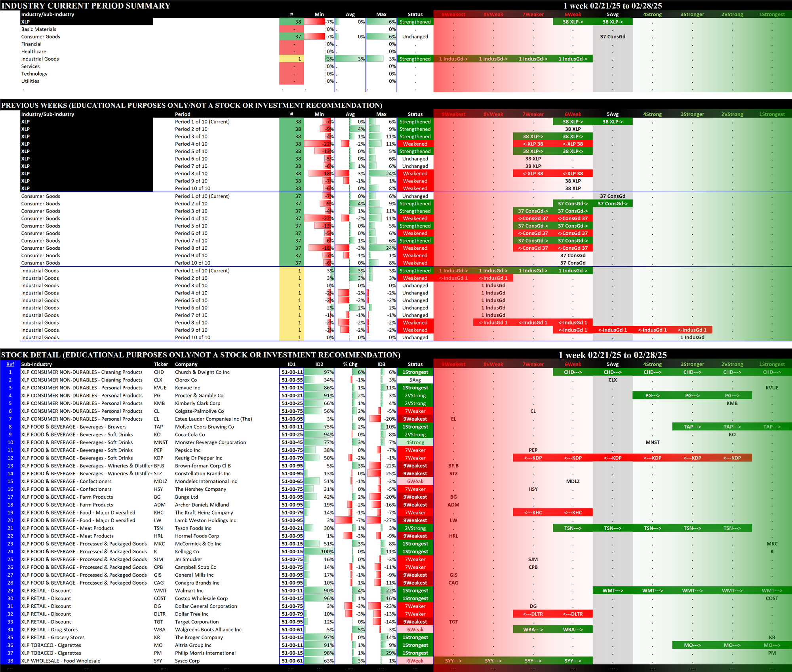The image size is (792, 672).
Task: Click the 1Strongest header in the top summary
Action: tap(771, 14)
